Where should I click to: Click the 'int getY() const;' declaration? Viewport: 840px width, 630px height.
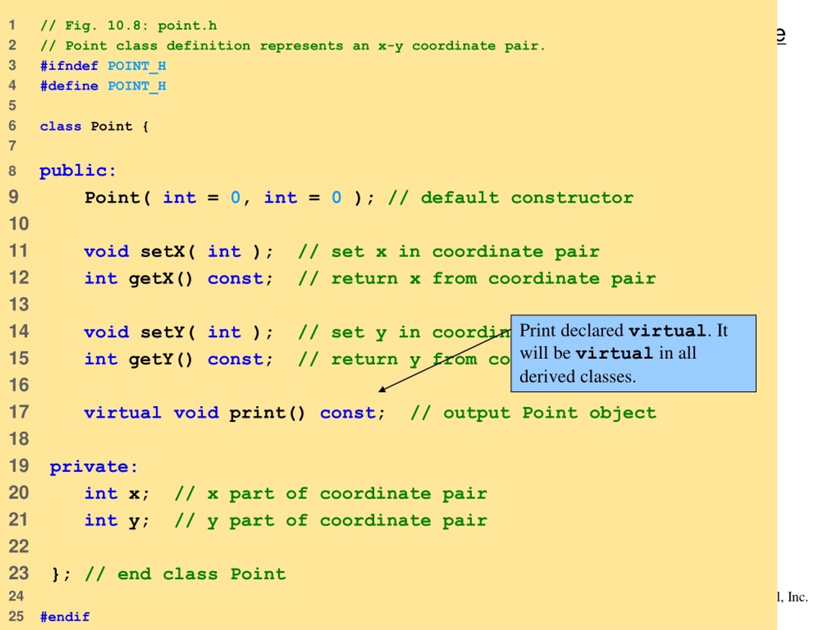(178, 360)
